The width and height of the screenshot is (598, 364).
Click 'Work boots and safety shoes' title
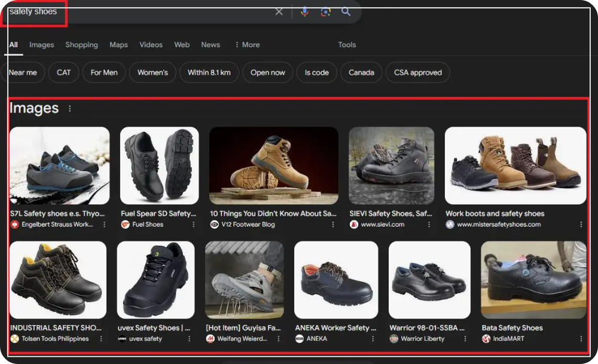coord(495,213)
